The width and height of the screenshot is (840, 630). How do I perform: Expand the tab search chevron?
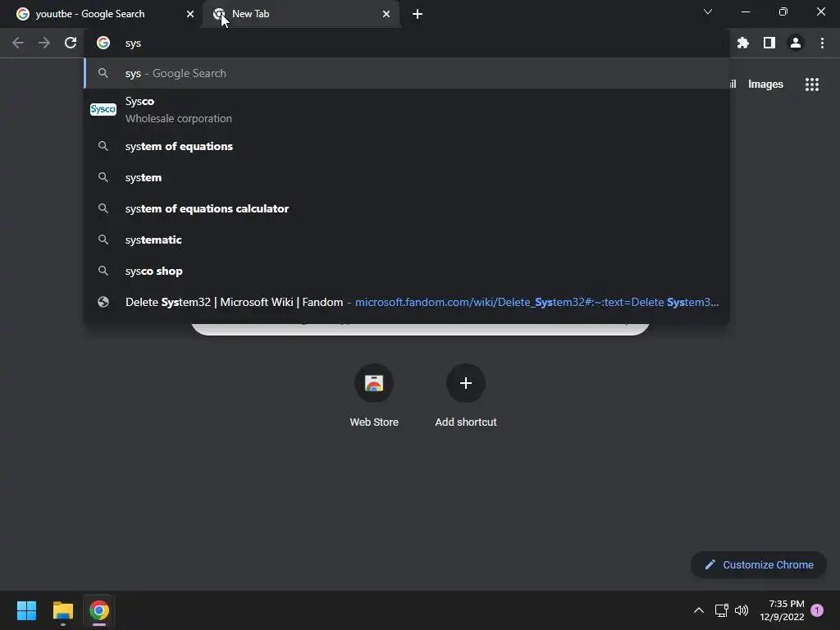click(708, 11)
